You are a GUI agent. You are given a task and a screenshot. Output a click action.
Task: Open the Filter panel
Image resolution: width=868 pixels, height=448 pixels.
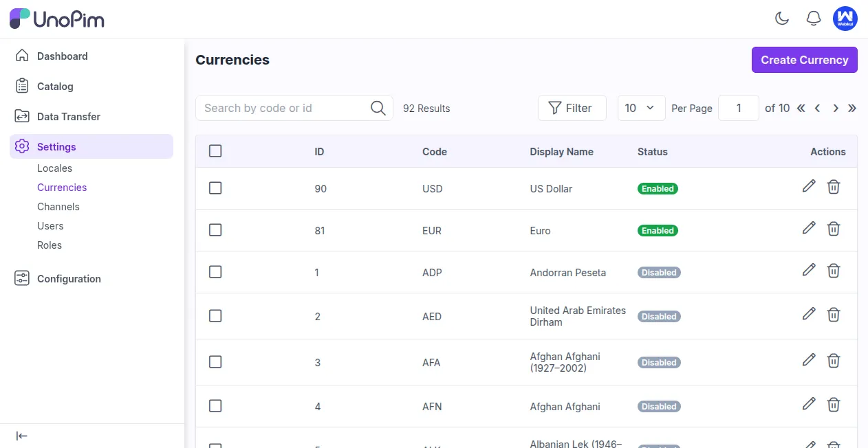572,108
